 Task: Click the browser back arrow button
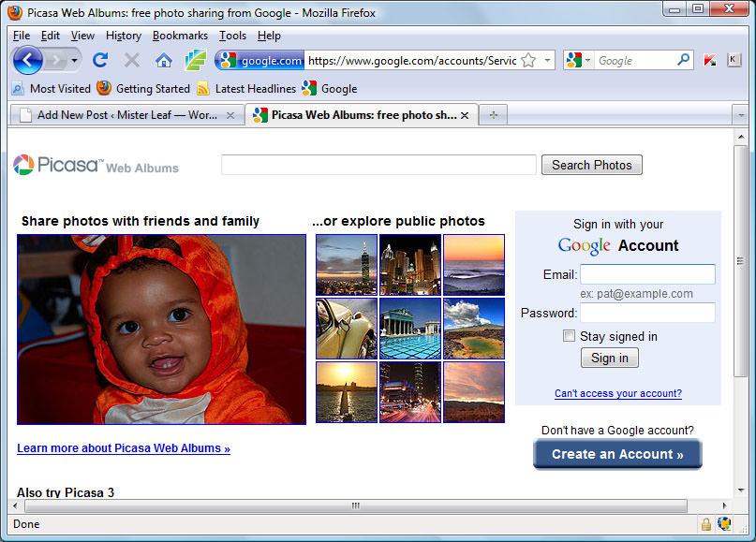point(28,60)
